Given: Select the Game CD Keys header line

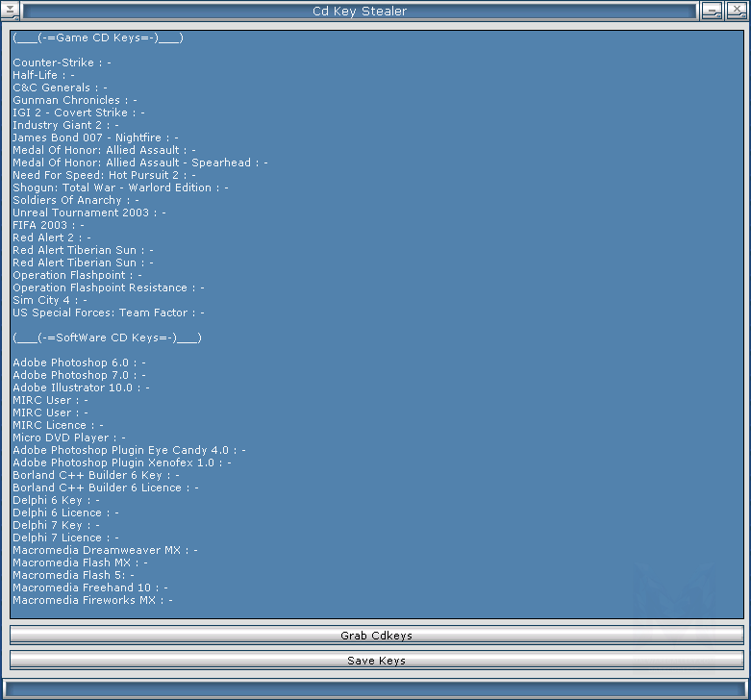Looking at the screenshot, I should tap(98, 37).
